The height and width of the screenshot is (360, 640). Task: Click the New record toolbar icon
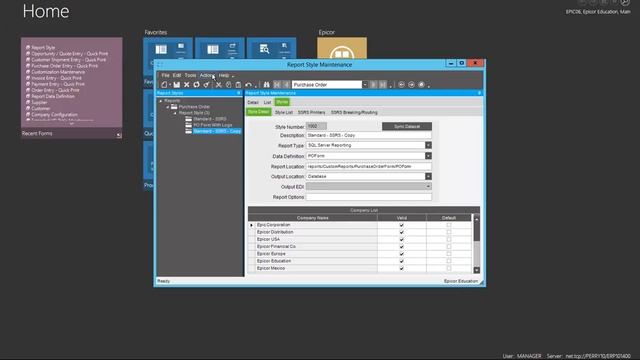(164, 84)
